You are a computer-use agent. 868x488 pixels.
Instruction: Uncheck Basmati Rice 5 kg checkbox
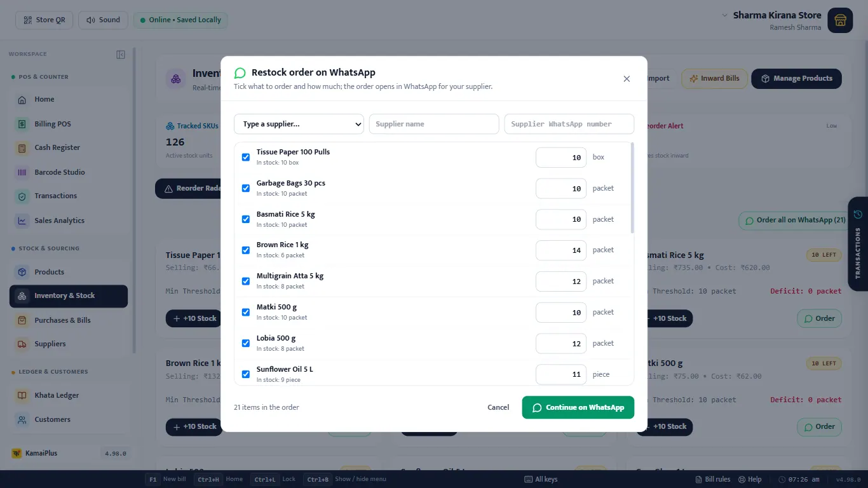click(246, 219)
